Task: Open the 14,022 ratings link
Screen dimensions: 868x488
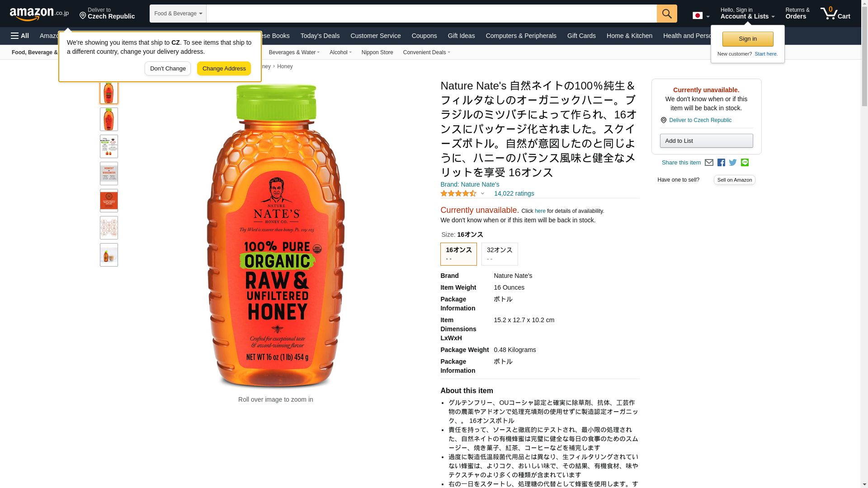Action: pyautogui.click(x=514, y=193)
